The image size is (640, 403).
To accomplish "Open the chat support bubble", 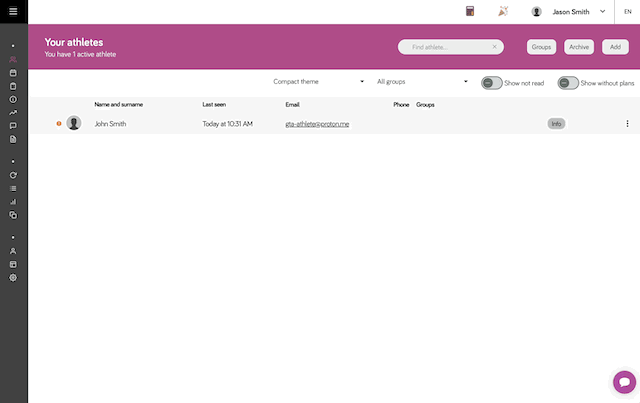I will tap(624, 382).
